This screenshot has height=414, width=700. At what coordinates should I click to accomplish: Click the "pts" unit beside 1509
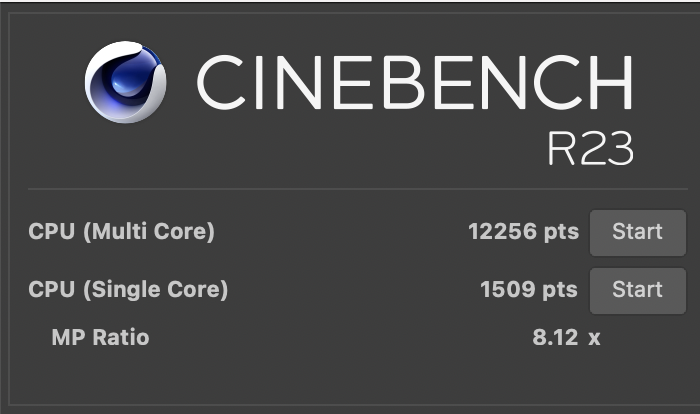coord(560,290)
